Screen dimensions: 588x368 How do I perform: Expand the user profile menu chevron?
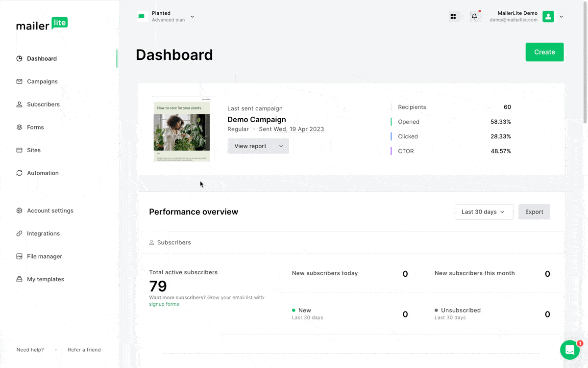[561, 17]
